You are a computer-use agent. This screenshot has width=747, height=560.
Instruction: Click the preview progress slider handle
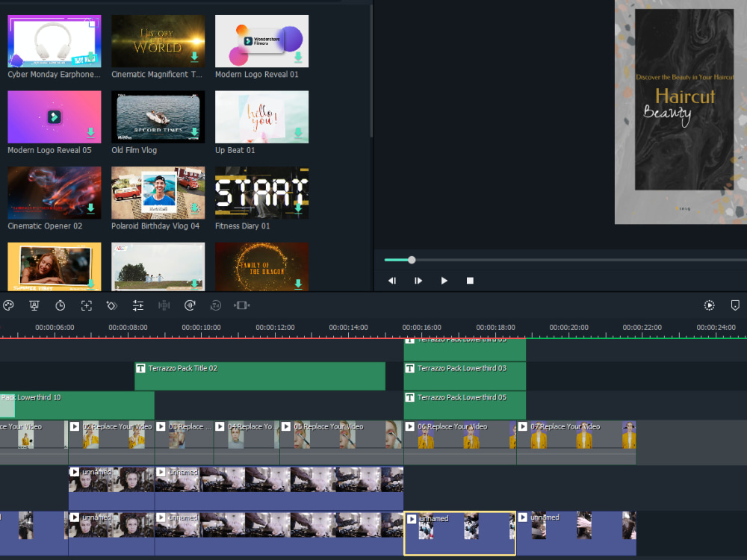pyautogui.click(x=412, y=260)
